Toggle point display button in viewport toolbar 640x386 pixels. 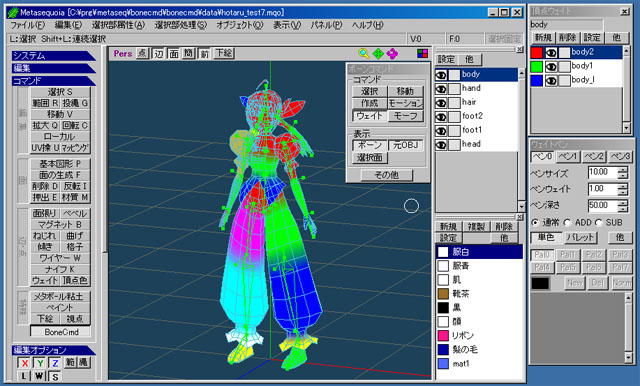coord(142,53)
